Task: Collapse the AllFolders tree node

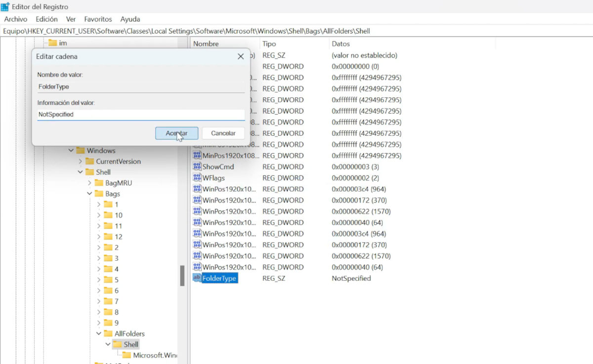Action: tap(99, 334)
